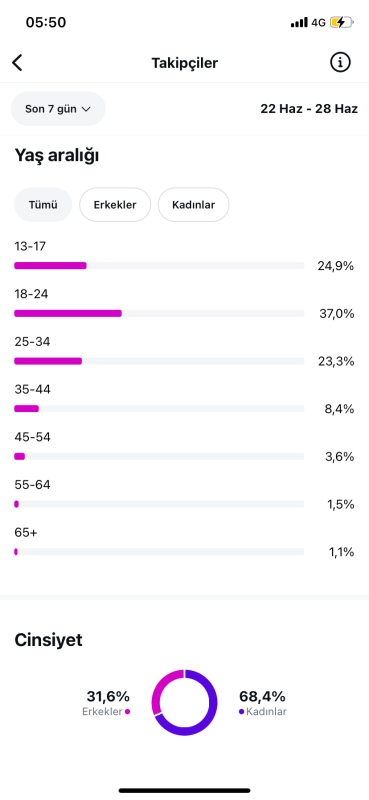
Task: Open the Son 7 gün dropdown
Action: pos(58,109)
